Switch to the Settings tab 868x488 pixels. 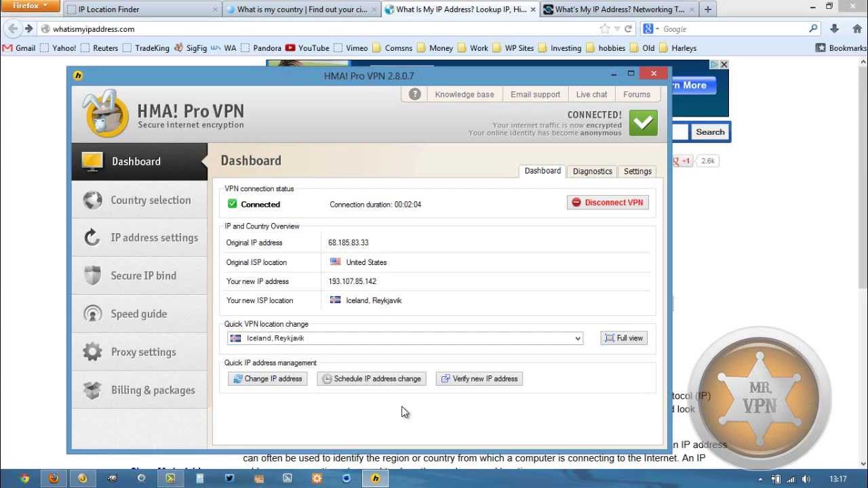637,171
